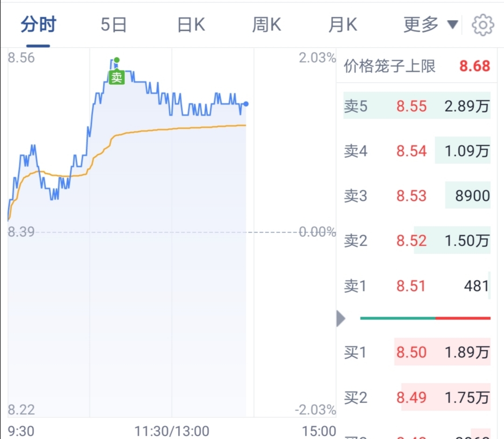504x439 pixels.
Task: Expand the 更多 dropdown menu
Action: click(x=430, y=24)
